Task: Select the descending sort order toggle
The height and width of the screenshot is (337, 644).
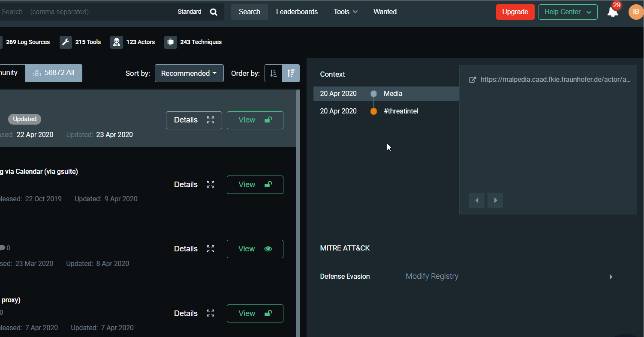Action: [291, 73]
